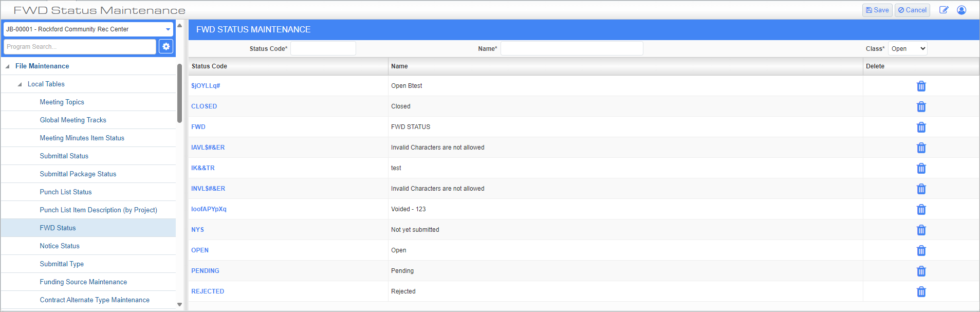Click the edit pencil icon in header
Viewport: 980px width, 312px height.
tap(944, 10)
